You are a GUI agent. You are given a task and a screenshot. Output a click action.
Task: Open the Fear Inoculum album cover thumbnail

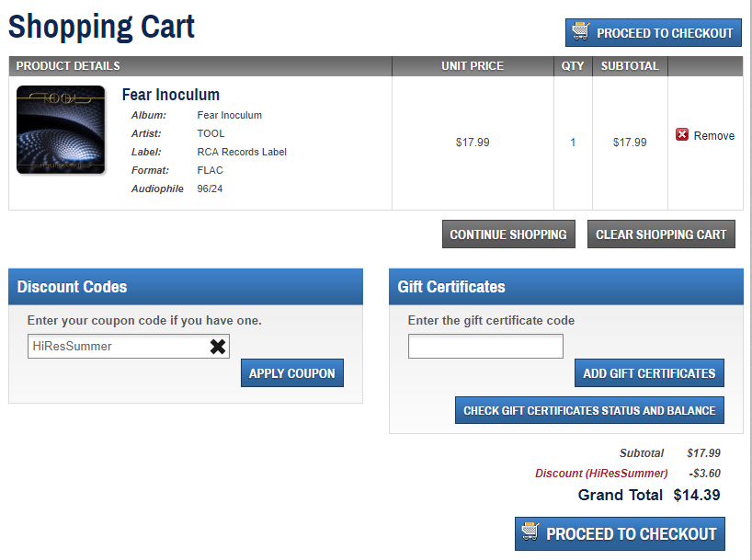click(61, 130)
